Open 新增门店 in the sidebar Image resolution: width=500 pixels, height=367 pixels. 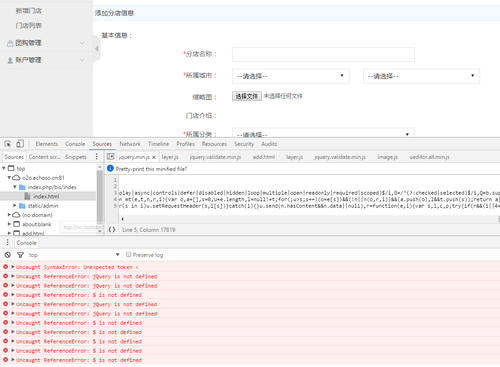coord(29,11)
